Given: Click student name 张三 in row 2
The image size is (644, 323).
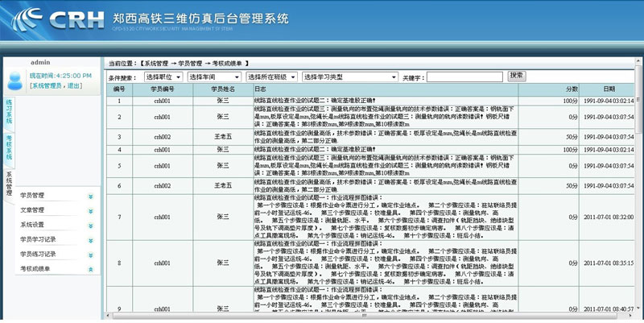Looking at the screenshot, I should [223, 117].
